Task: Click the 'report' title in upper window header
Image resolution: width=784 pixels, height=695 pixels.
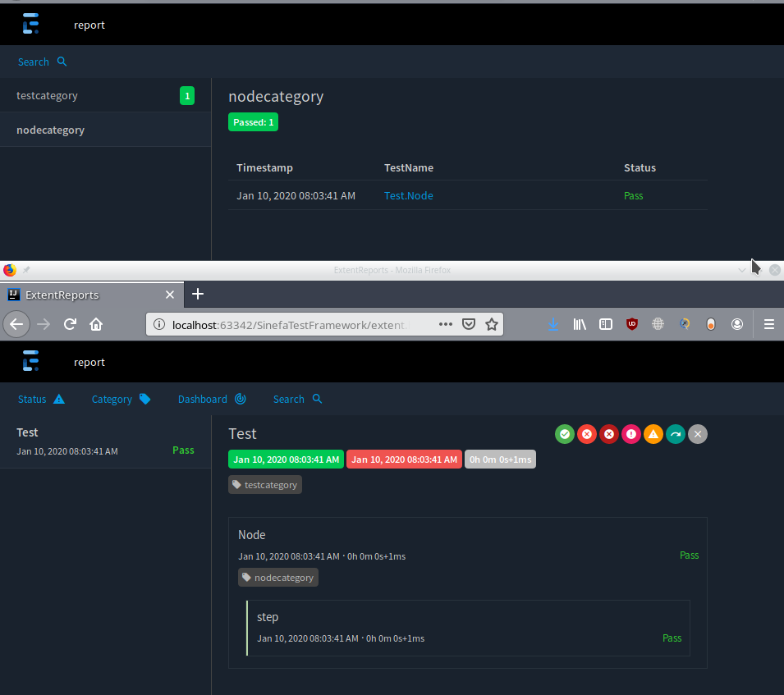Action: (x=89, y=25)
